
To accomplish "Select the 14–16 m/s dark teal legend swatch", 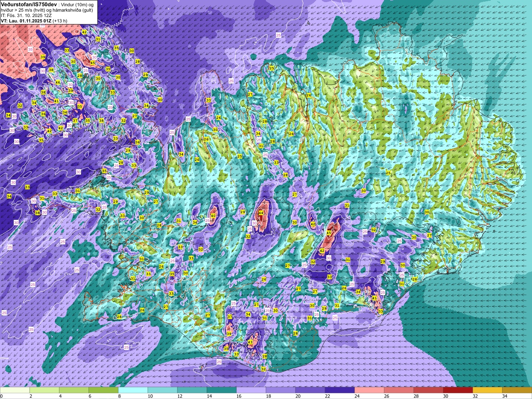I will point(222,390).
